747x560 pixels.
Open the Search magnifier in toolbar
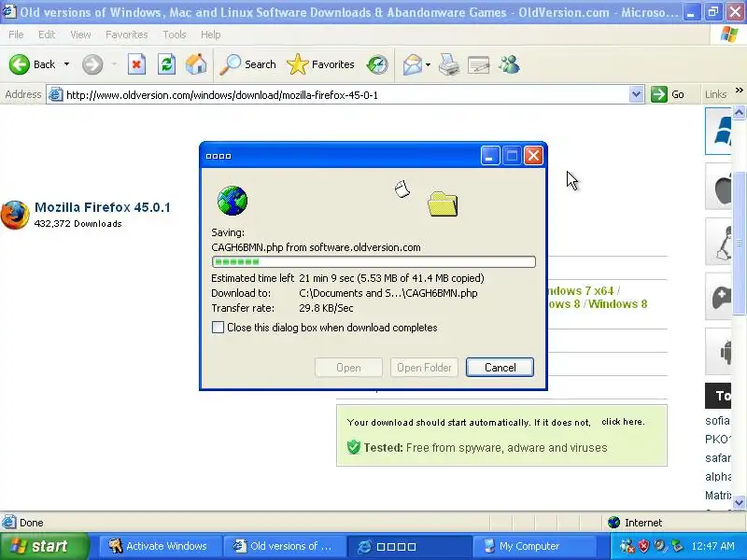[247, 64]
